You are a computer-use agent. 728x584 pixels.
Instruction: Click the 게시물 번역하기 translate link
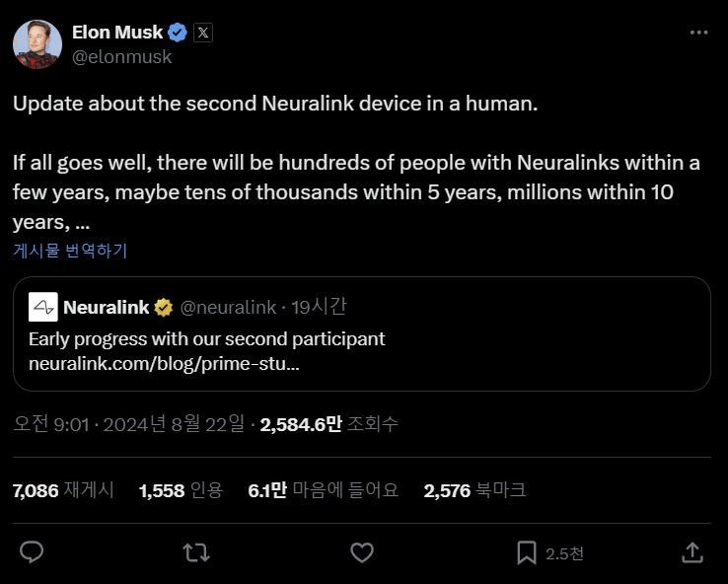[70, 251]
